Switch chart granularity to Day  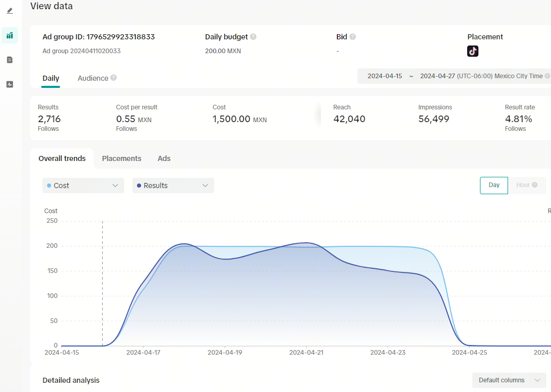click(494, 185)
